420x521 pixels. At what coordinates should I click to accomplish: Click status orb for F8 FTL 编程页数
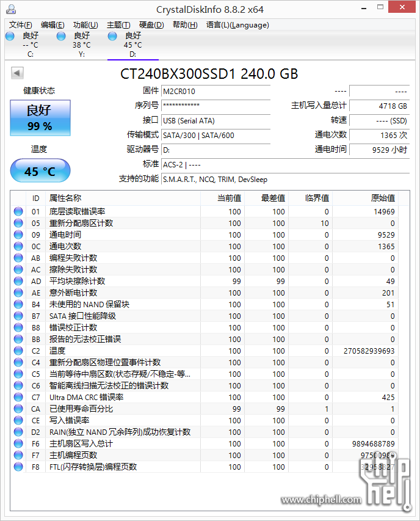point(18,467)
